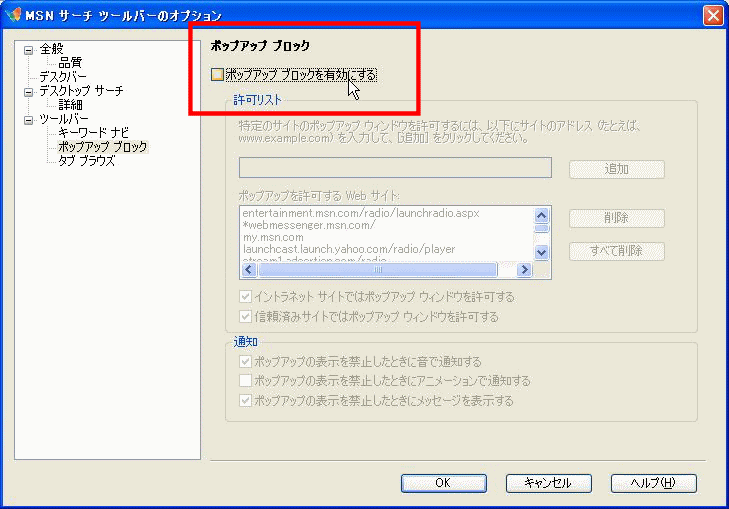
Task: Click the キャンセル button
Action: click(549, 483)
